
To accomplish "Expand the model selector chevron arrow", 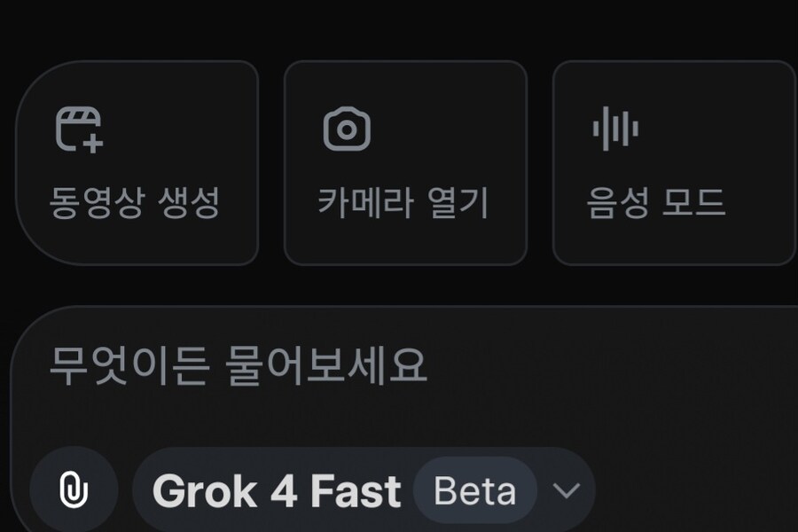I will pos(566,491).
